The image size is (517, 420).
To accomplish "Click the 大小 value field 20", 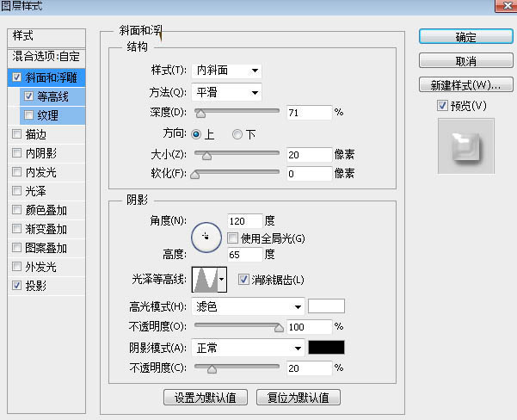I will click(x=310, y=155).
